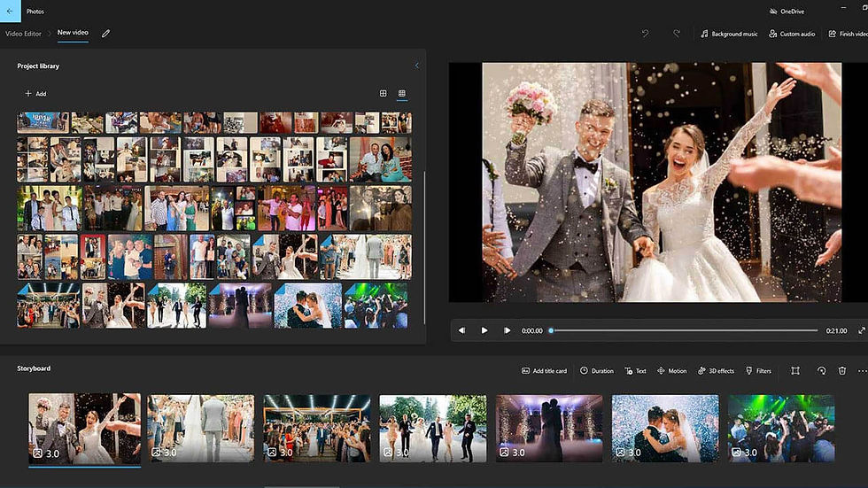
Task: Delete selected clip with trash icon
Action: (x=842, y=371)
